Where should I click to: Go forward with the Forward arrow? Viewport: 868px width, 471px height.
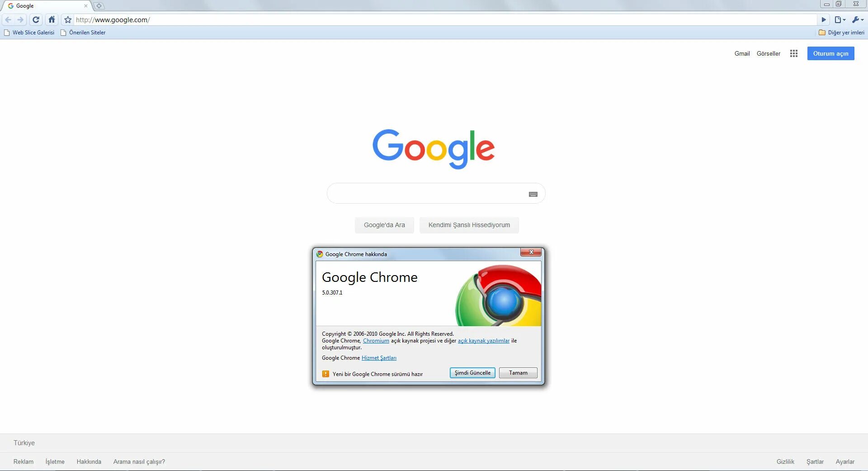click(20, 20)
